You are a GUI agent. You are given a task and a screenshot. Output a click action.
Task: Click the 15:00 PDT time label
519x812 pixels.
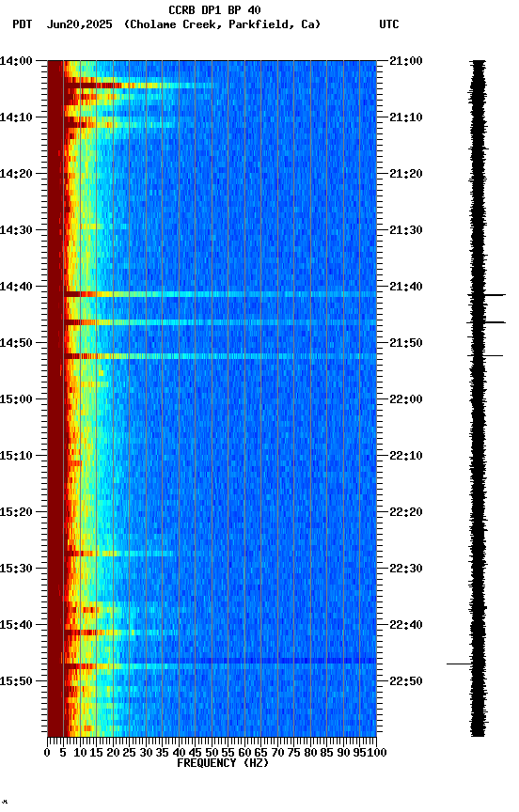16,399
